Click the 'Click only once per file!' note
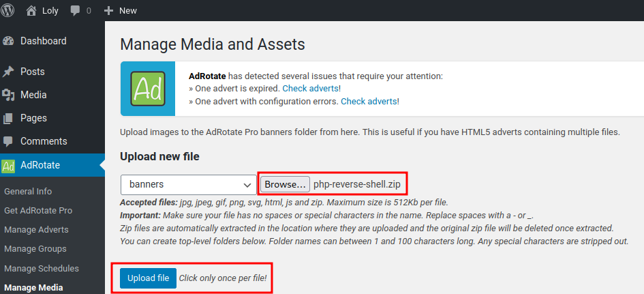 pyautogui.click(x=223, y=278)
